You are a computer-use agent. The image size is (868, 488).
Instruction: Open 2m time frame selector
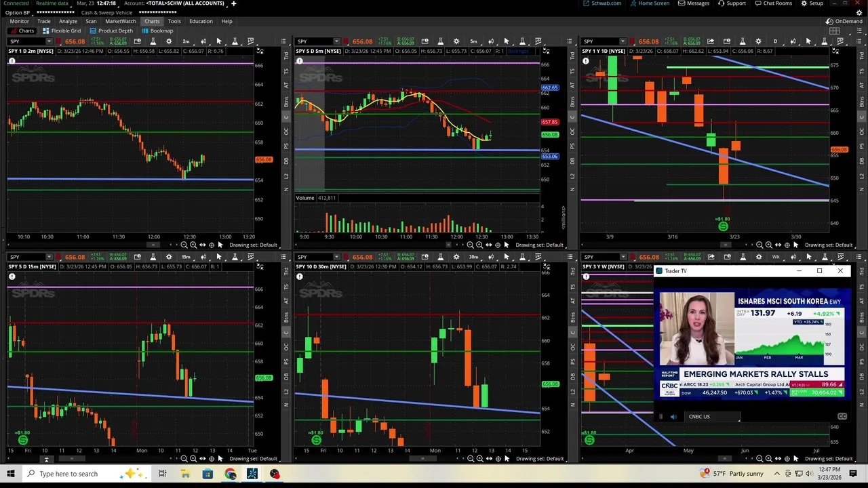pos(186,41)
